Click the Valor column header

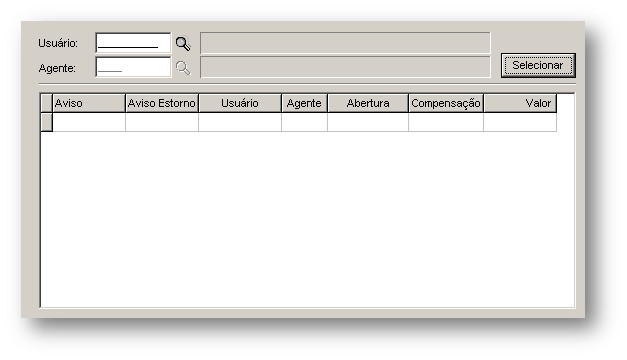[520, 103]
